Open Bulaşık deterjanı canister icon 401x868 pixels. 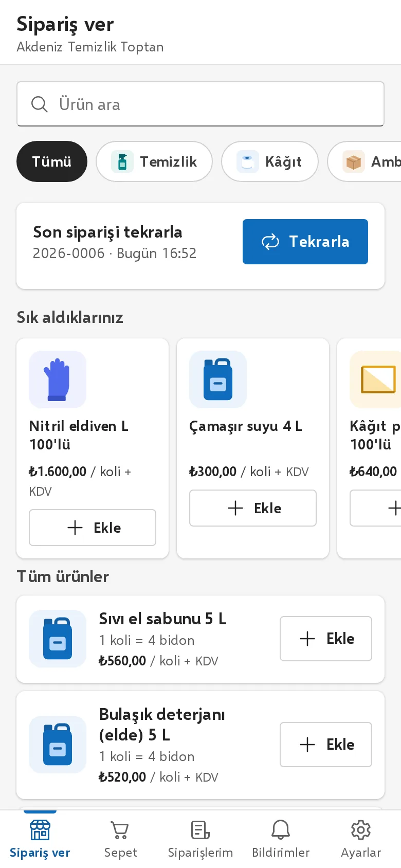(58, 745)
